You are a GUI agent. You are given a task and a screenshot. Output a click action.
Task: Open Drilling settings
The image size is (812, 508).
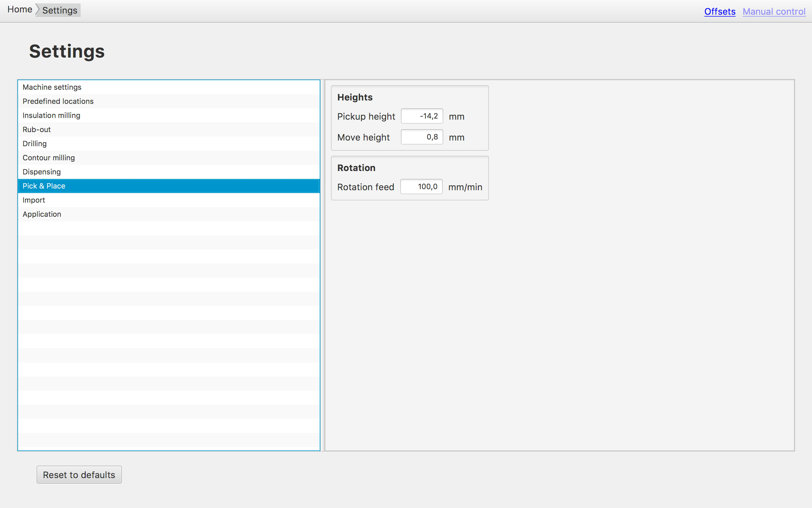169,143
